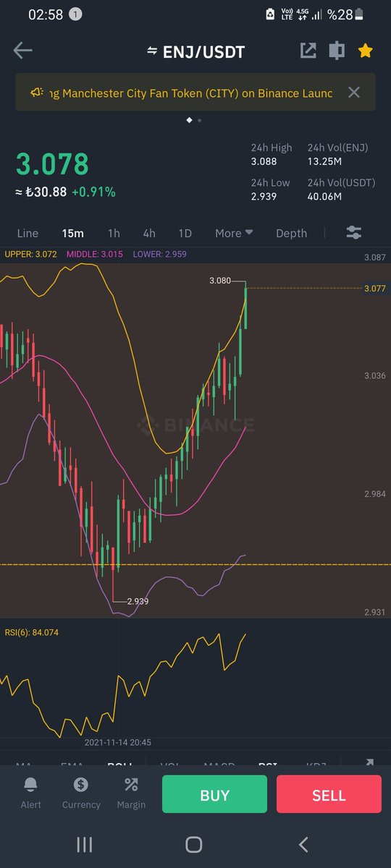Expand the More intervals dropdown

coord(234,233)
